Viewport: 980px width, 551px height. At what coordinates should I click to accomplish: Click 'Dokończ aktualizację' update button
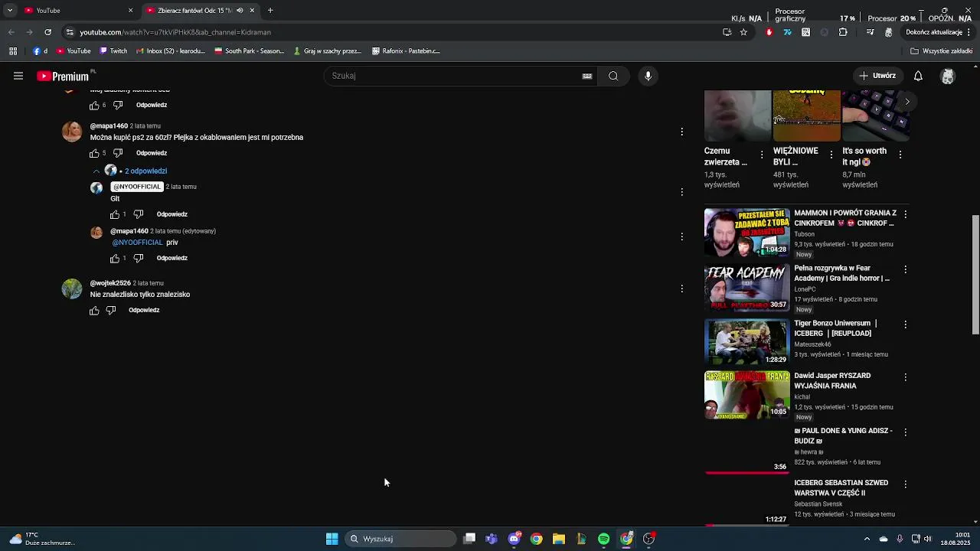pyautogui.click(x=934, y=32)
